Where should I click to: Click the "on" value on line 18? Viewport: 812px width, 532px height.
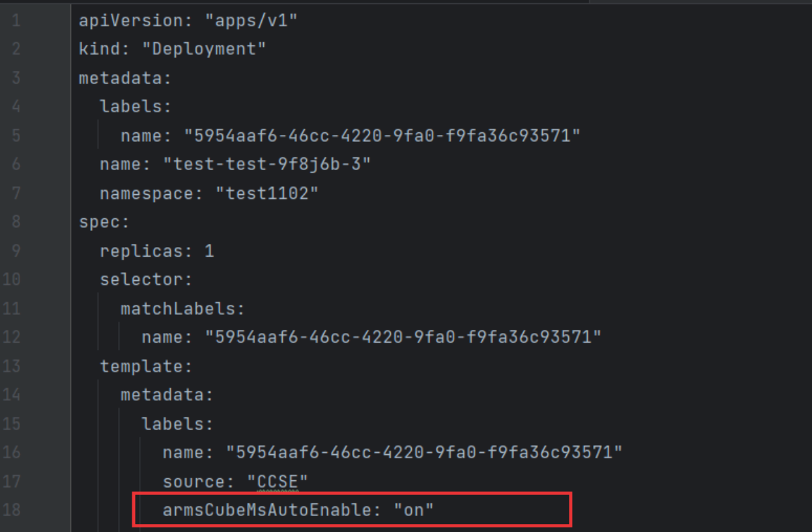click(x=414, y=510)
